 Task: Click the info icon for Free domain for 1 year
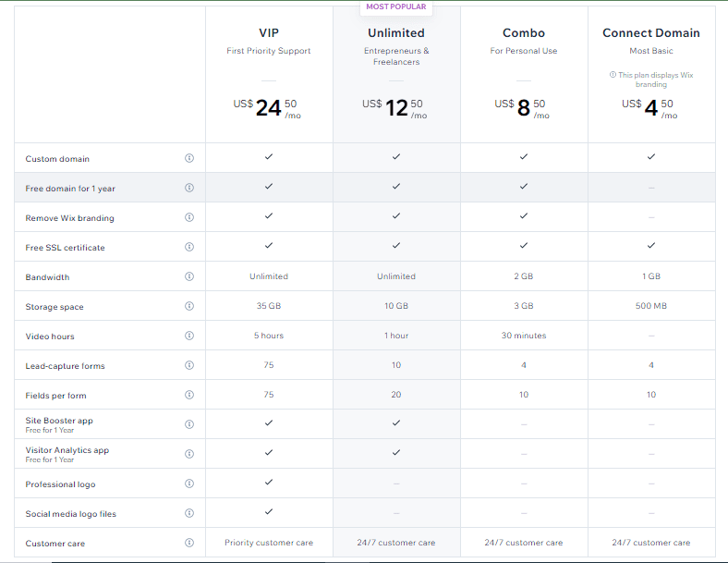pyautogui.click(x=189, y=188)
